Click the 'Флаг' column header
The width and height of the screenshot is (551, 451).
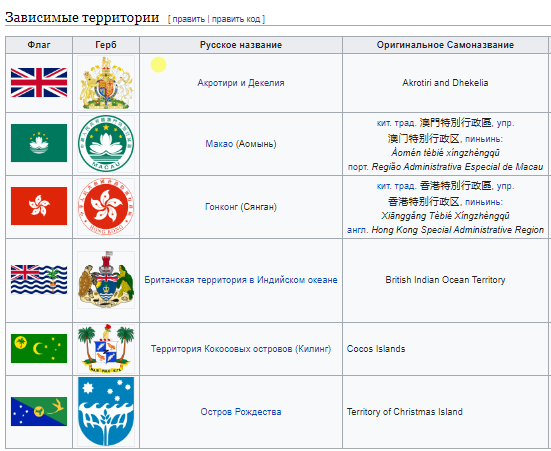point(39,45)
